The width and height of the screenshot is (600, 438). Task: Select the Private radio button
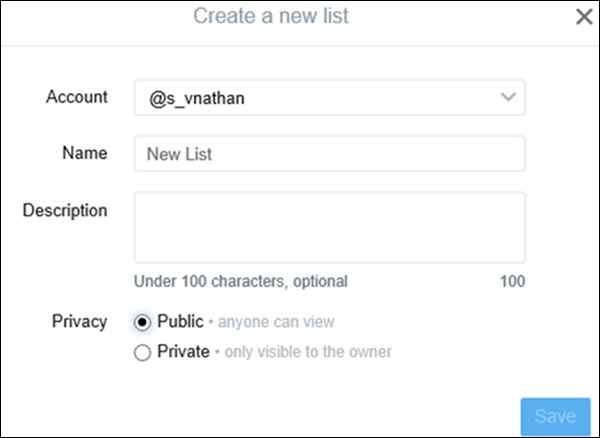[142, 352]
